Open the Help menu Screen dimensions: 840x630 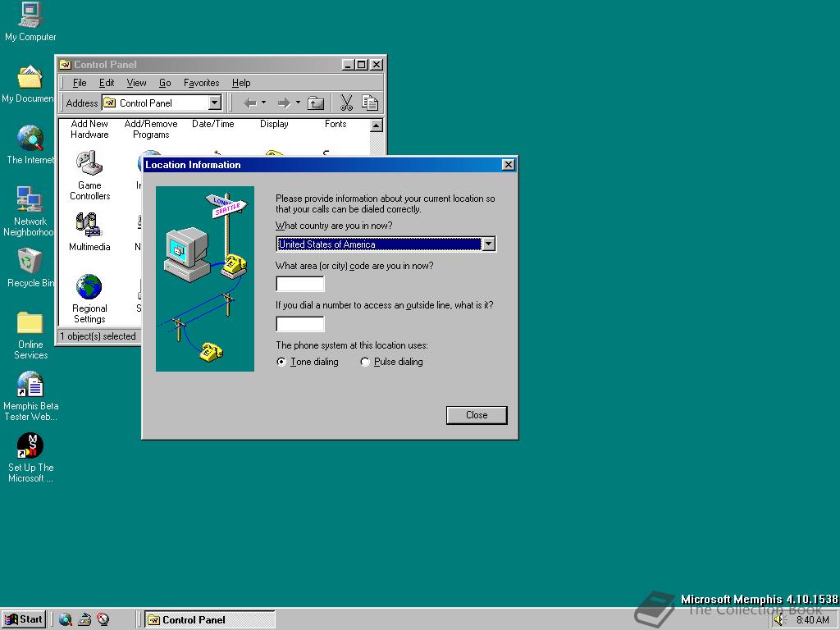(x=241, y=83)
